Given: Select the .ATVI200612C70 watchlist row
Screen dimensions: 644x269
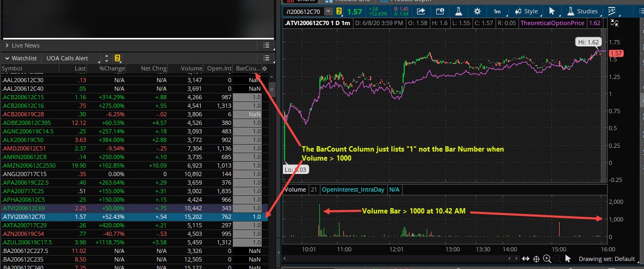Looking at the screenshot, I should click(133, 217).
